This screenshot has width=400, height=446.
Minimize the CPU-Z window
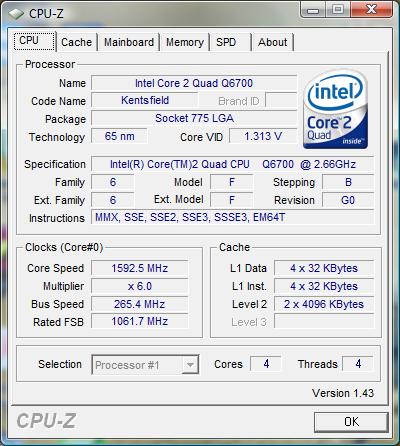(x=313, y=9)
